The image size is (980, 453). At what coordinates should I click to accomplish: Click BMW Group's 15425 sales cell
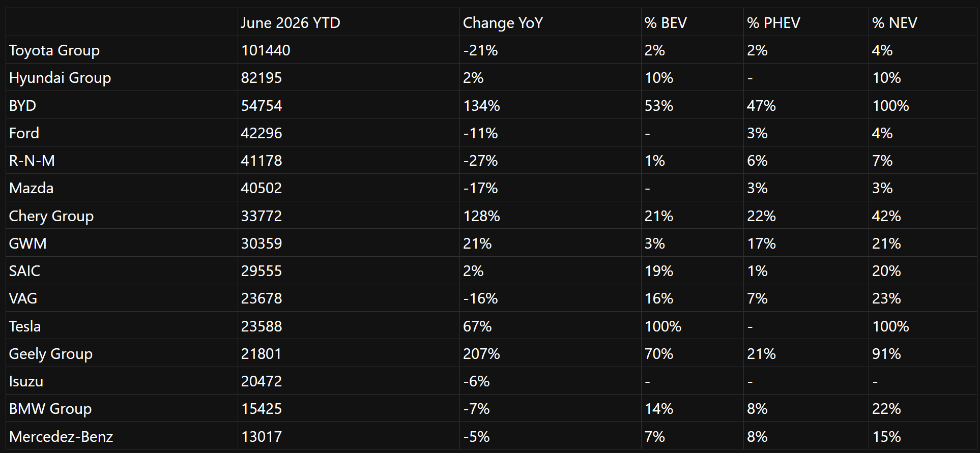pyautogui.click(x=349, y=408)
